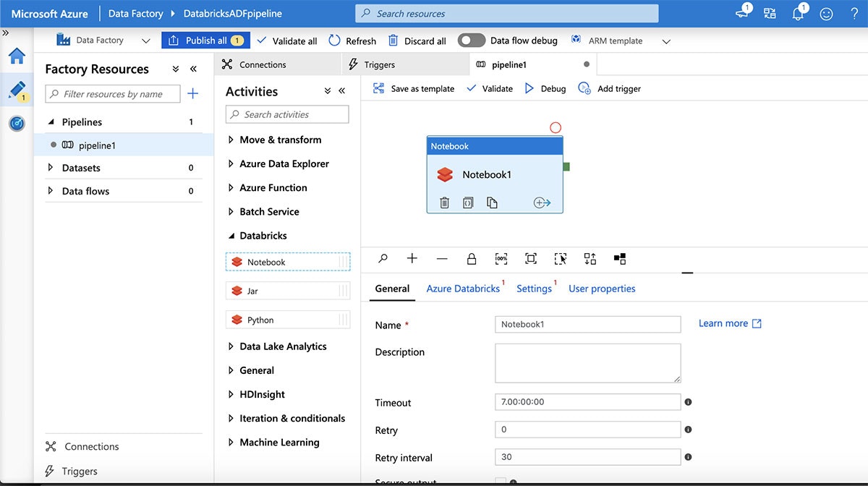Expand all Factory Resources with the down double arrow
This screenshot has height=486, width=868.
tap(176, 69)
